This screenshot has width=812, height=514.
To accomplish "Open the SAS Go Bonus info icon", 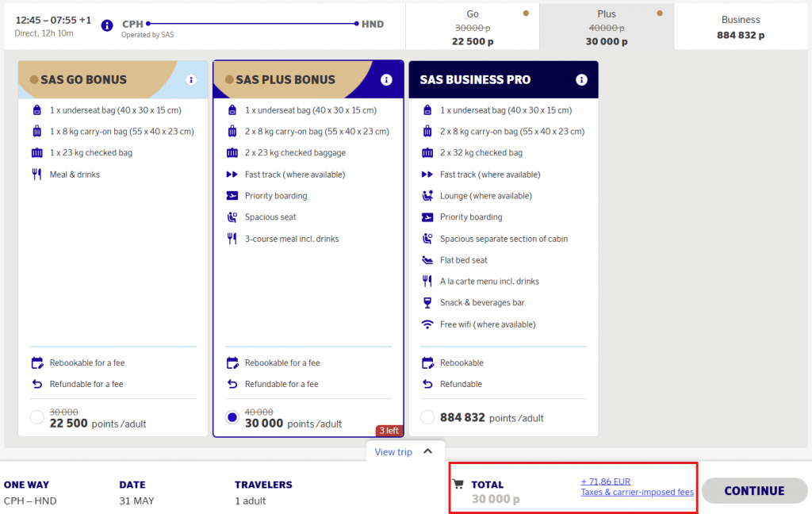I will coord(190,80).
